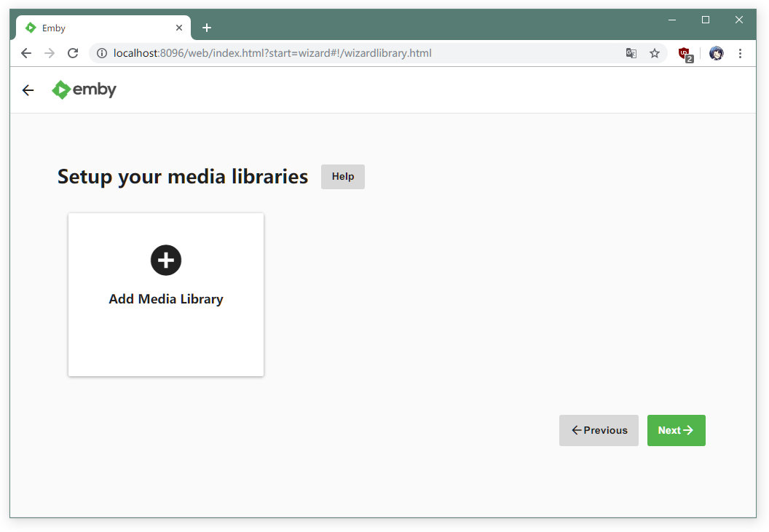Open Chrome three-dot menu
The width and height of the screenshot is (769, 532).
(x=740, y=53)
